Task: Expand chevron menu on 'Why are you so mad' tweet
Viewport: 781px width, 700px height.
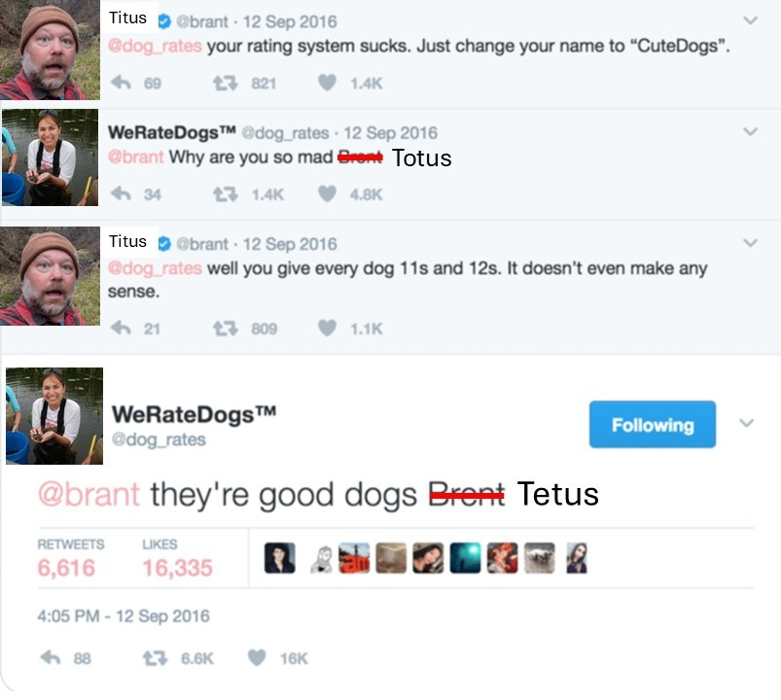Action: point(750,131)
